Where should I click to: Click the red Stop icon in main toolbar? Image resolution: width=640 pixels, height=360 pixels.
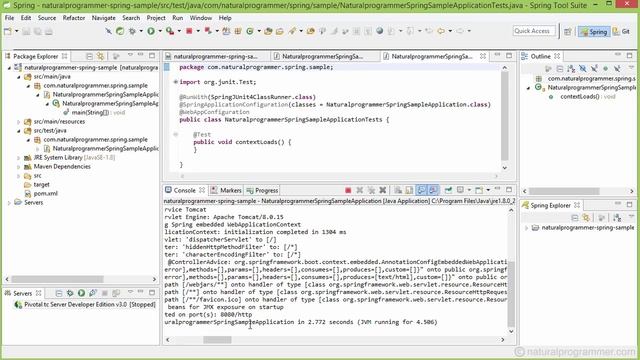click(x=189, y=31)
